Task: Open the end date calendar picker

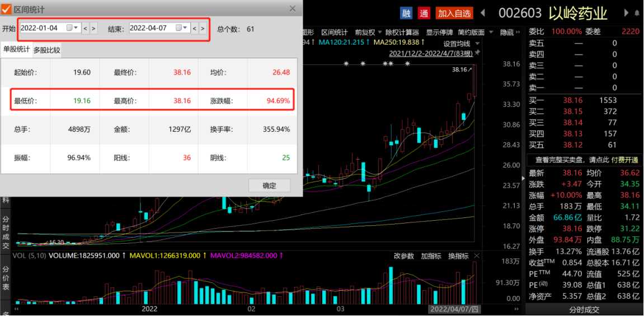Action: pyautogui.click(x=181, y=28)
